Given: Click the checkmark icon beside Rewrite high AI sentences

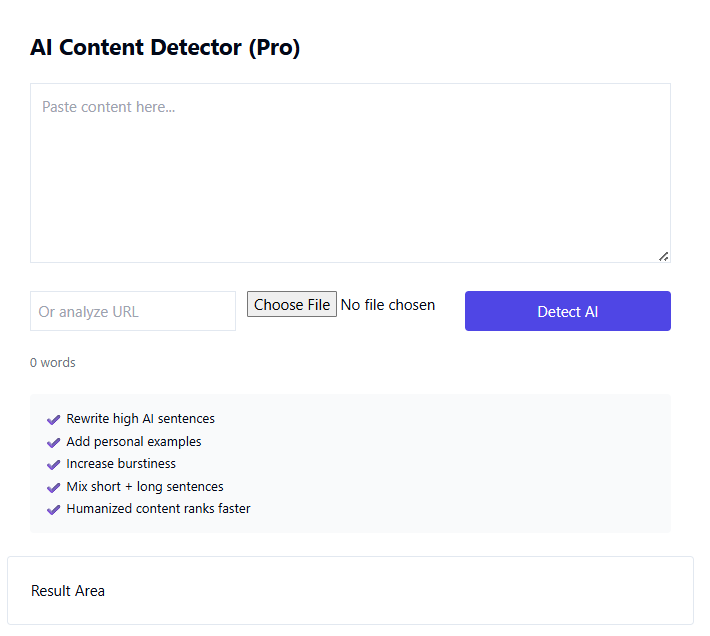Looking at the screenshot, I should 54,420.
